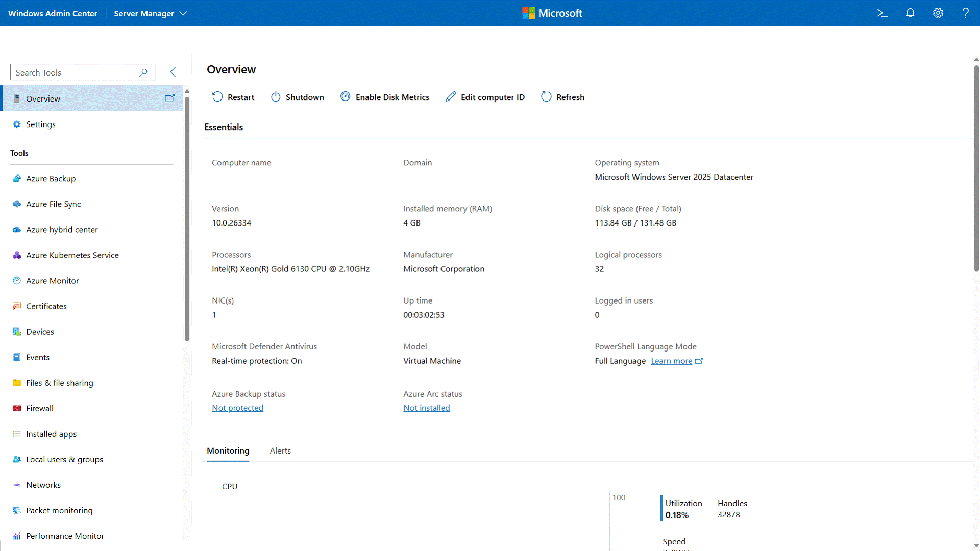Screen dimensions: 980x551
Task: Refresh the Overview page
Action: pyautogui.click(x=562, y=97)
